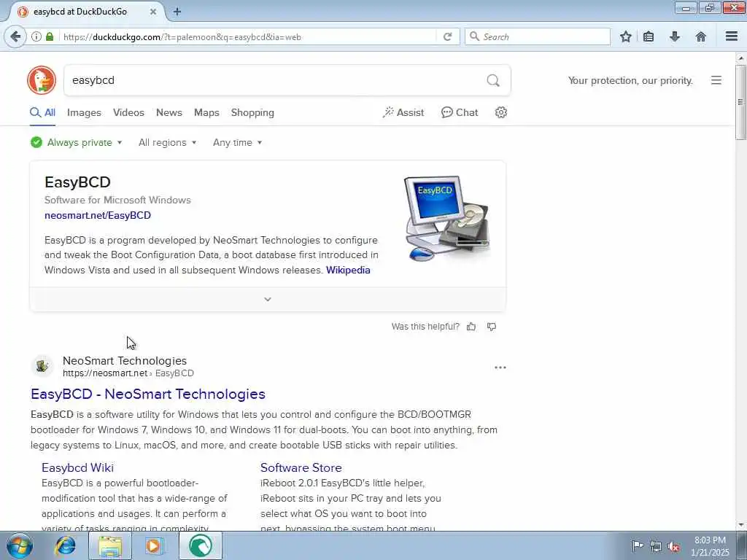Open Action Center flag in system tray
747x560 pixels.
tap(637, 545)
